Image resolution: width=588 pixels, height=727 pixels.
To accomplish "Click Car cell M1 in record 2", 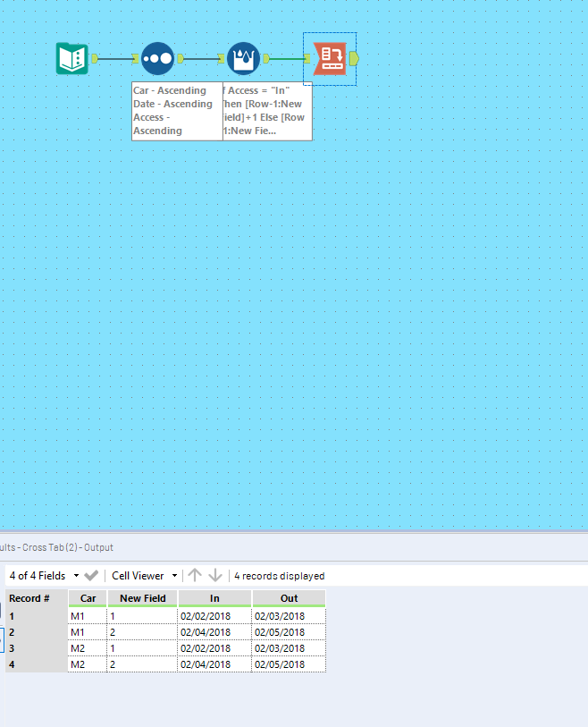I will 88,632.
